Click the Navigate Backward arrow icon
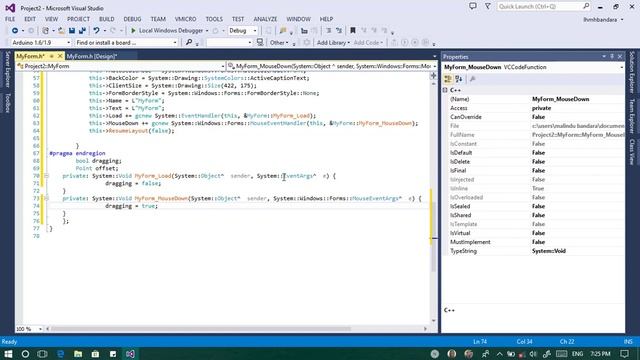The height and width of the screenshot is (360, 640). click(15, 31)
